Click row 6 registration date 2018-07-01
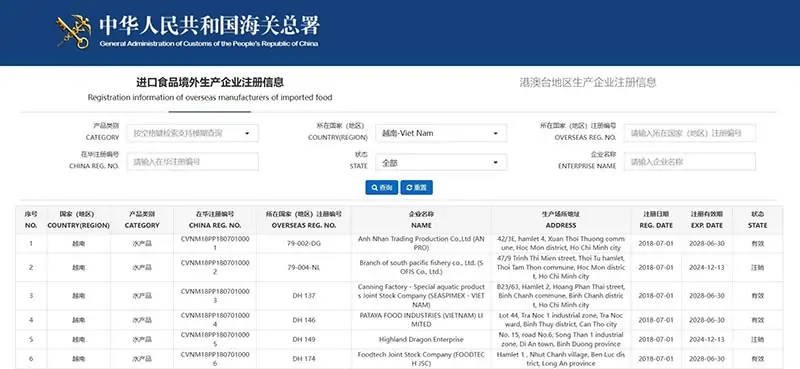Screen dimensions: 800x369 click(656, 359)
